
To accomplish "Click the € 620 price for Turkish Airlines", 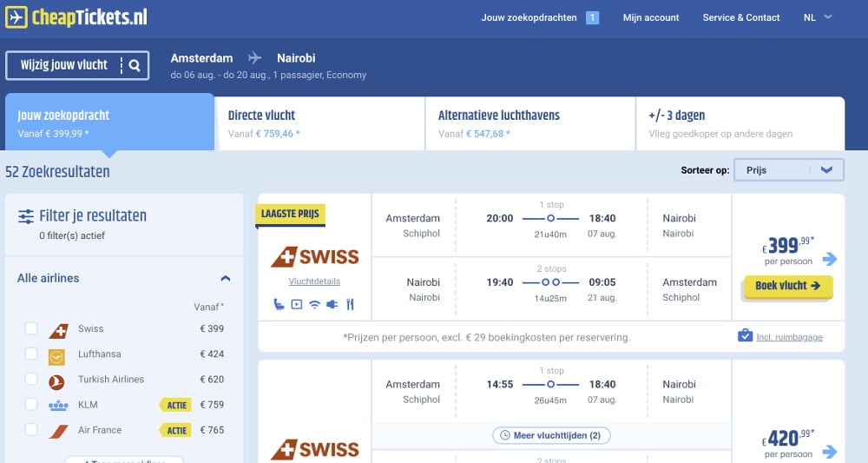I will pyautogui.click(x=212, y=380).
